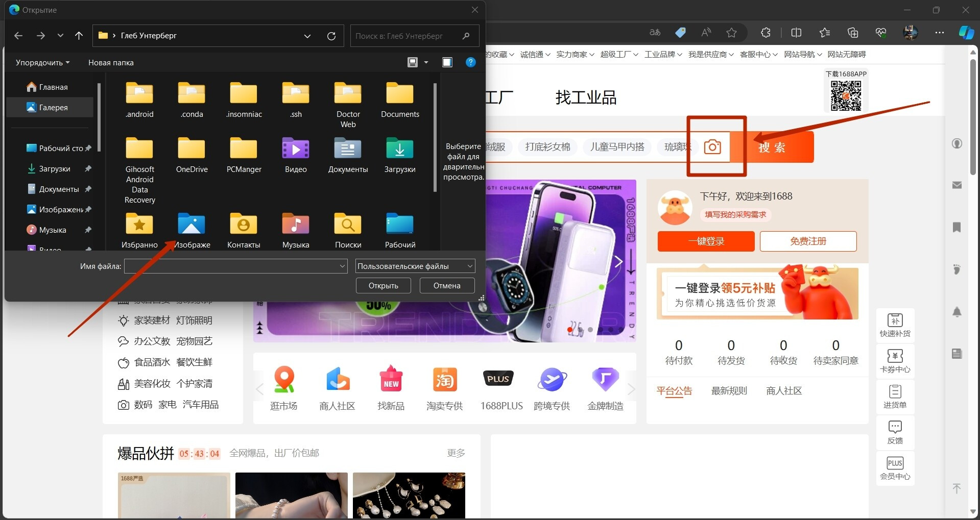Click the 快速补货 sidebar widget
This screenshot has height=520, width=980.
[x=895, y=325]
